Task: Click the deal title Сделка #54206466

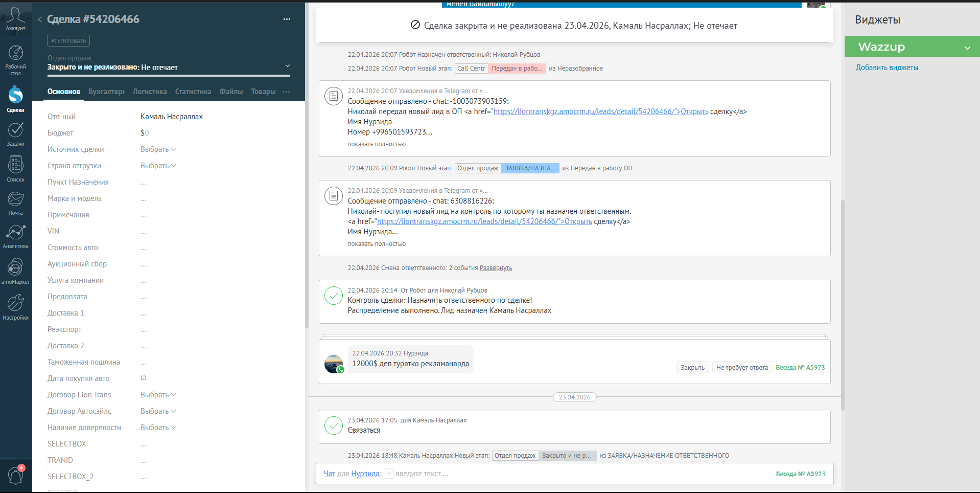Action: click(x=93, y=19)
